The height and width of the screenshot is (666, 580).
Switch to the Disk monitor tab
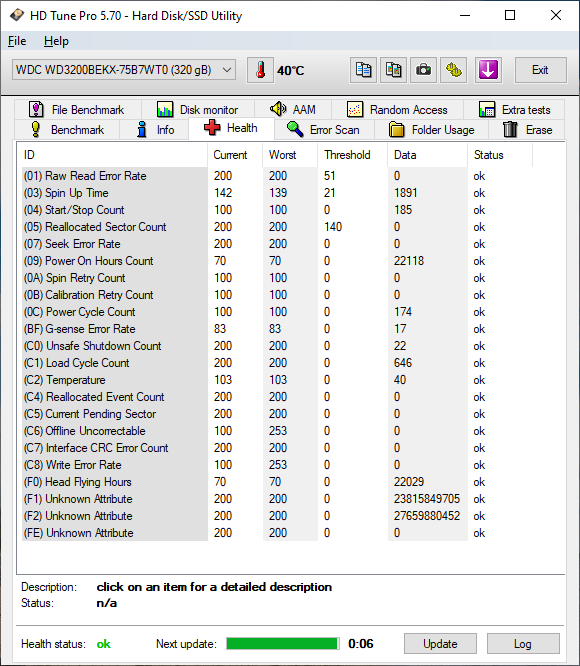click(198, 110)
